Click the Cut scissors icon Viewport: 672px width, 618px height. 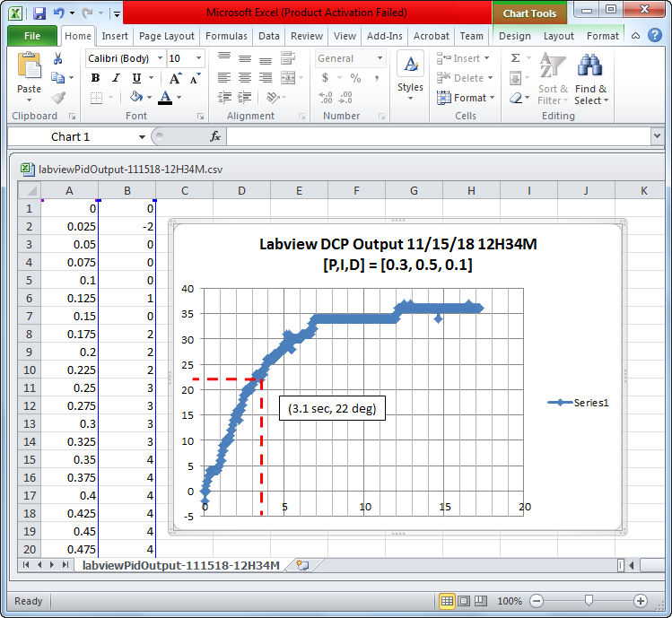(57, 58)
